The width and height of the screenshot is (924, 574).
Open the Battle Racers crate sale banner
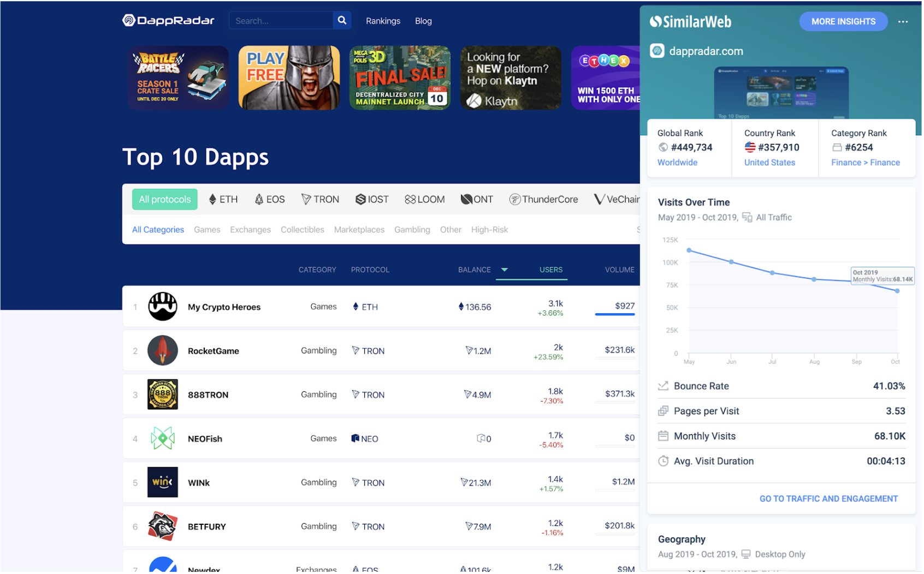[x=178, y=77]
